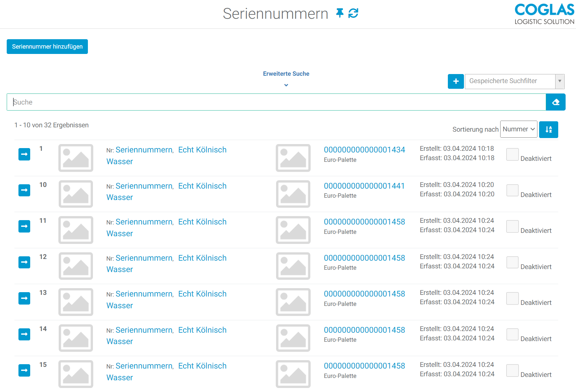Open entry 1 with its arrow icon

(x=24, y=154)
